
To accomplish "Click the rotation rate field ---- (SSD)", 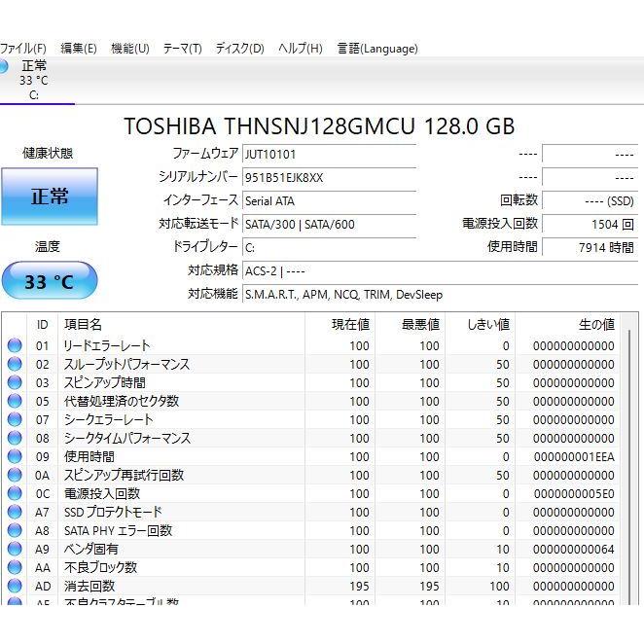I will (590, 201).
